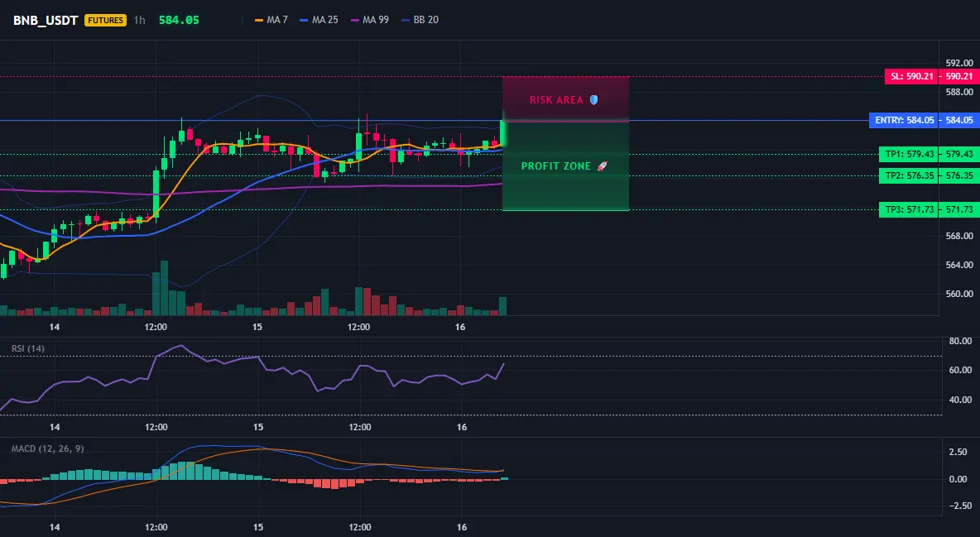Click the shield icon in RISK AREA
This screenshot has width=980, height=537.
click(x=593, y=99)
